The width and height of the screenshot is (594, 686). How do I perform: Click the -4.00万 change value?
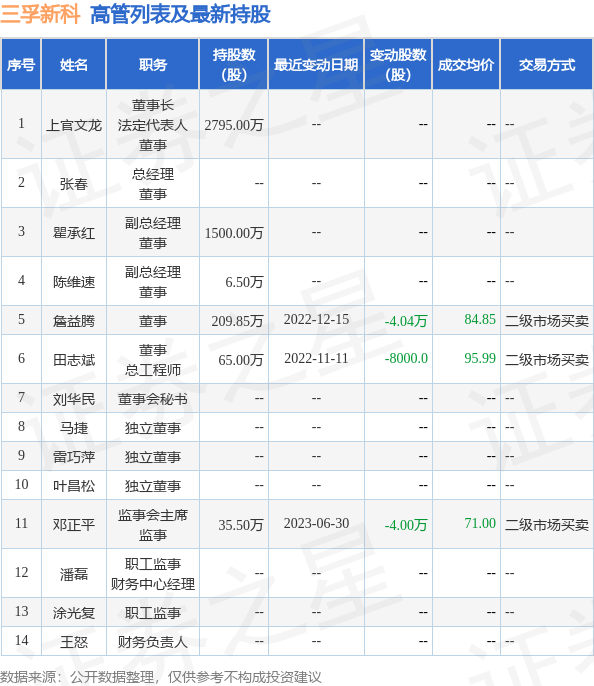tap(405, 525)
